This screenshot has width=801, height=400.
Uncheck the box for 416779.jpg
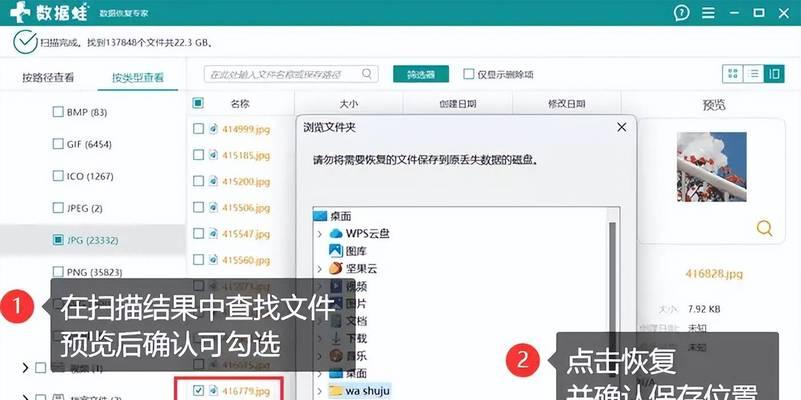pos(198,391)
